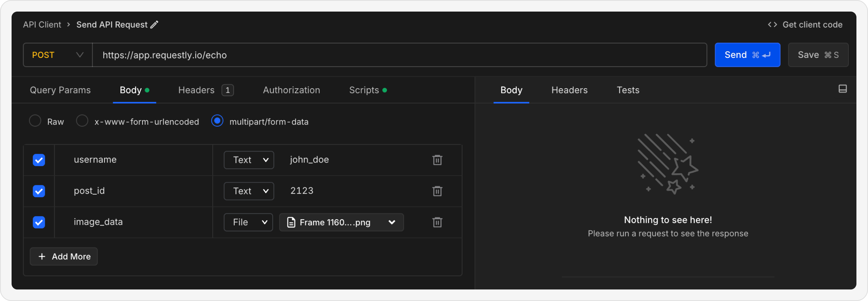Delete the username row with trash icon

tap(437, 160)
